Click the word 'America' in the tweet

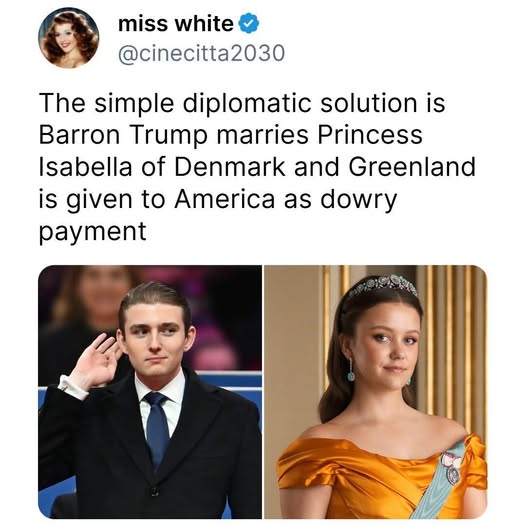coord(224,199)
